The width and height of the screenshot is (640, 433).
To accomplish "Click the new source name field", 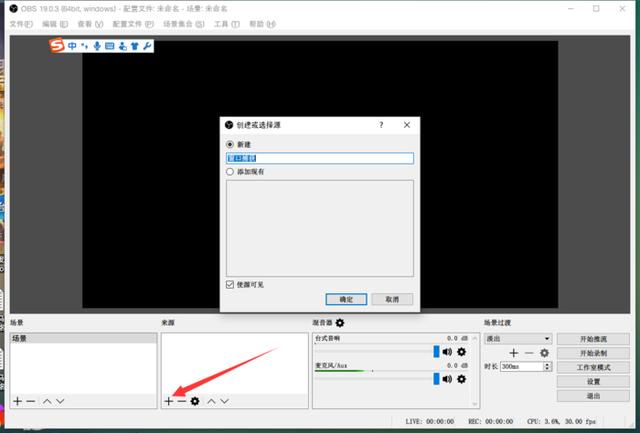I will tap(320, 158).
